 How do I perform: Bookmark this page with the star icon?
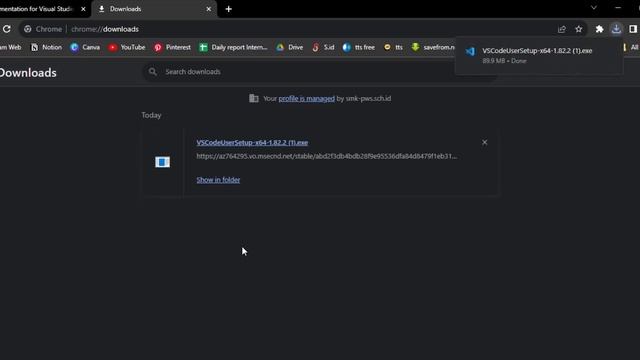pos(579,29)
